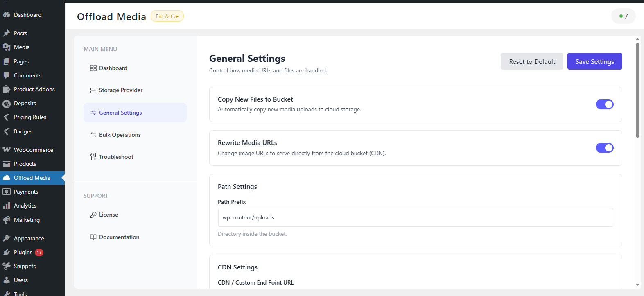Screen dimensions: 644x296
Task: Click the WooCommerce icon in admin sidebar
Action: tap(7, 150)
